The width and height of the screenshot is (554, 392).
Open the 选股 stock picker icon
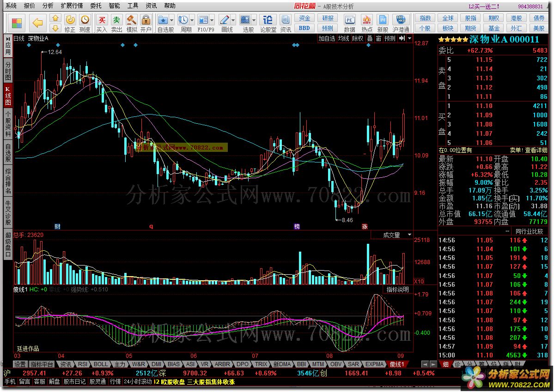coord(245,20)
